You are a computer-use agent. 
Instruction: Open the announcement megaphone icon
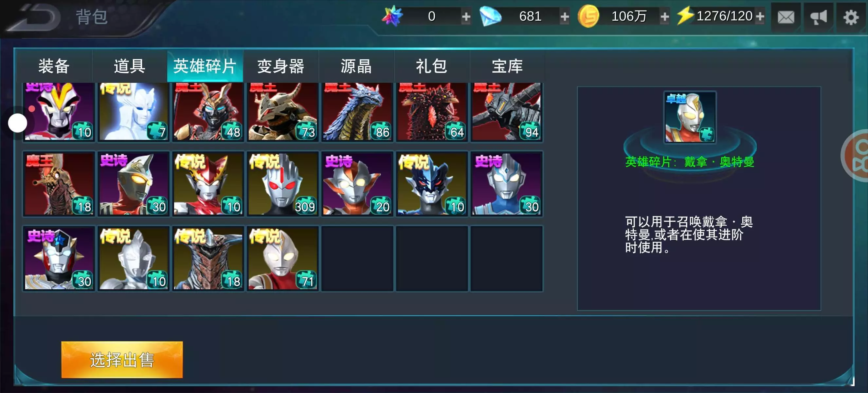pos(819,17)
